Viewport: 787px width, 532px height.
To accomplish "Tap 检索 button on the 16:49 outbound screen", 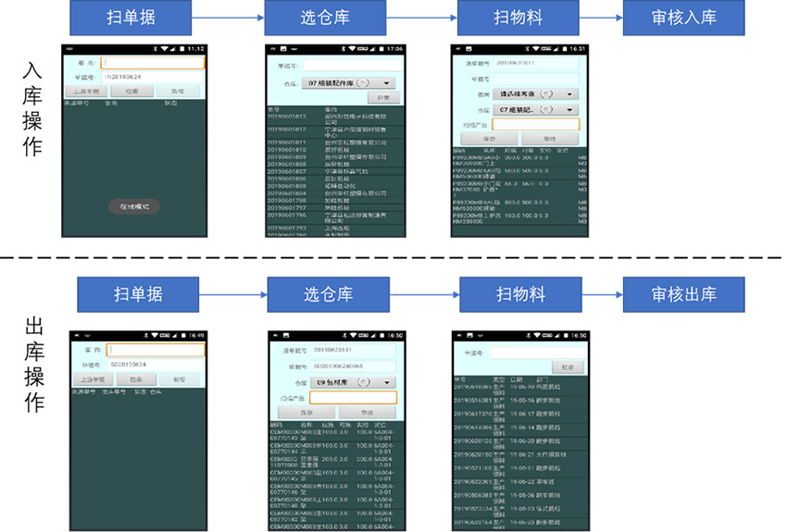I will pyautogui.click(x=136, y=379).
